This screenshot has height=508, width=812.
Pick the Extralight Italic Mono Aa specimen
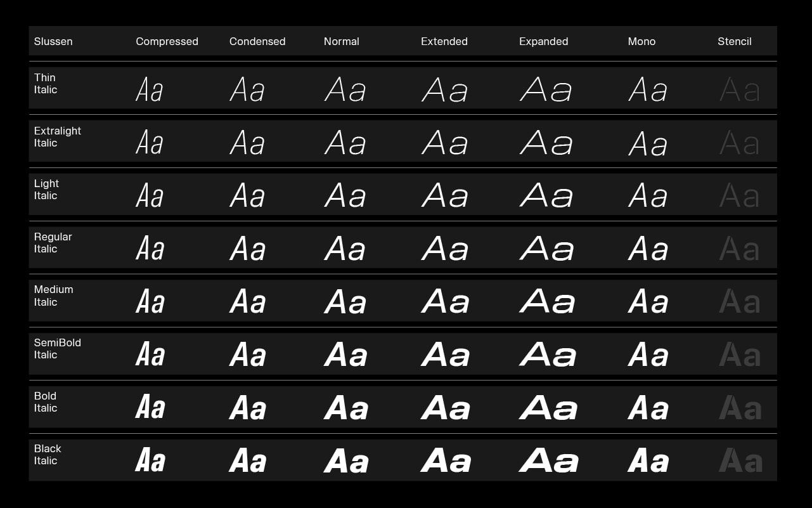tap(648, 143)
